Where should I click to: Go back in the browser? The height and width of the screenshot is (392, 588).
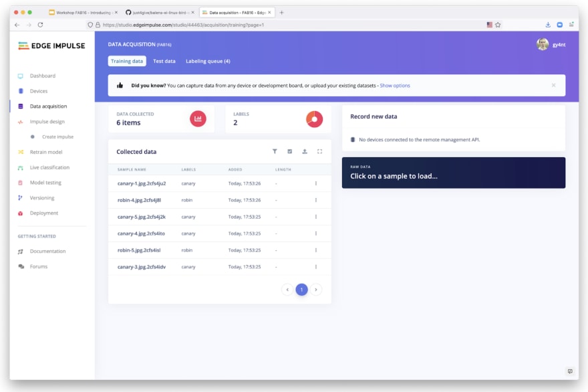pyautogui.click(x=17, y=25)
